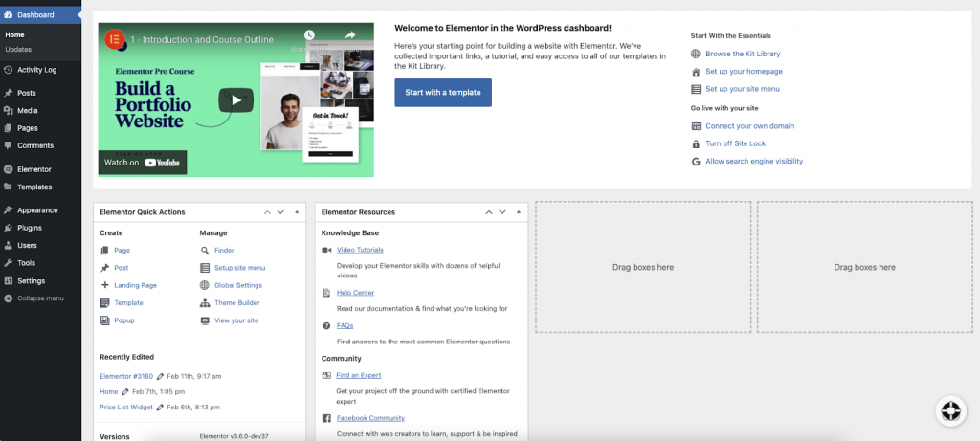Click the Turn off Site Lock padlock icon
Image resolution: width=980 pixels, height=441 pixels.
[x=696, y=143]
